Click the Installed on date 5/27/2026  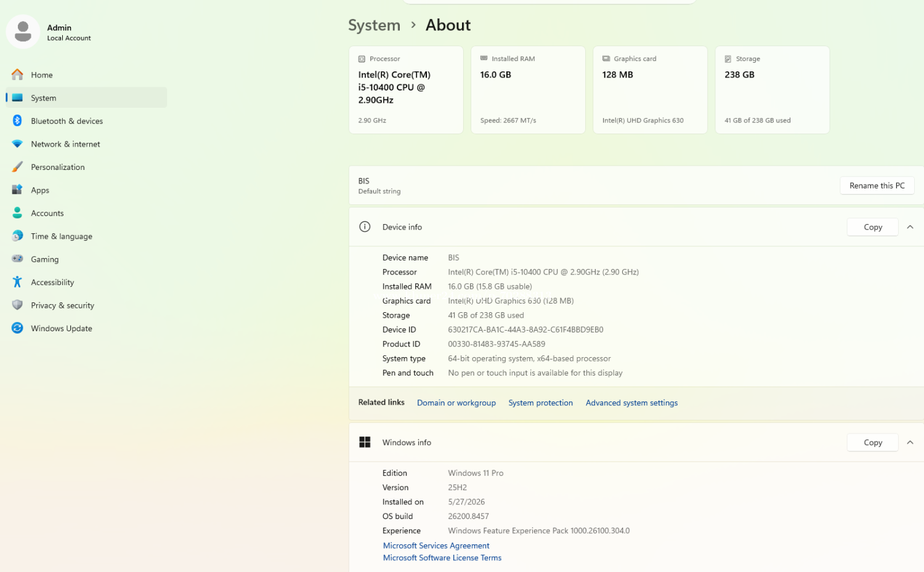tap(466, 502)
